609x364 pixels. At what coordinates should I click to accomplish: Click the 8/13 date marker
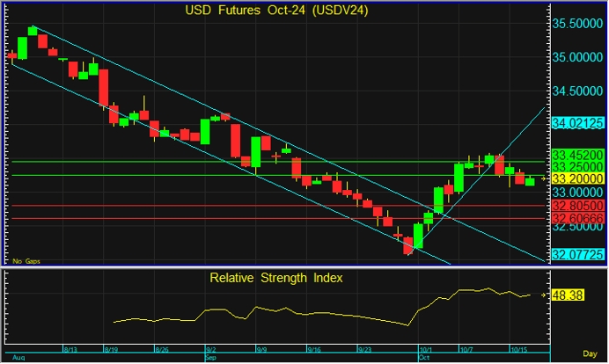point(72,349)
